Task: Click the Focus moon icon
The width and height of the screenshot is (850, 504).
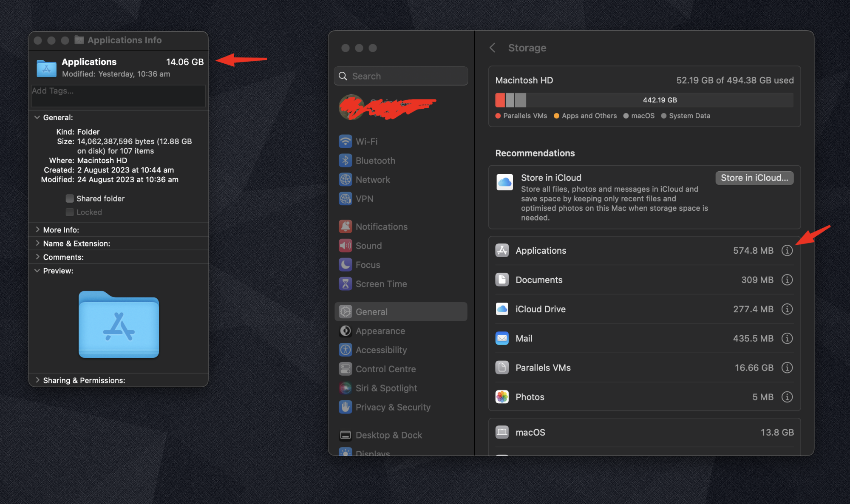Action: click(346, 265)
